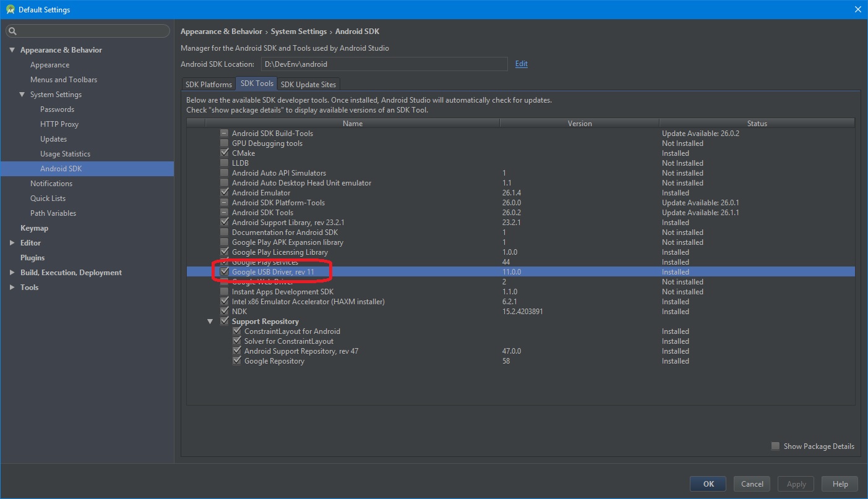Expand the Tools tree node

click(12, 288)
